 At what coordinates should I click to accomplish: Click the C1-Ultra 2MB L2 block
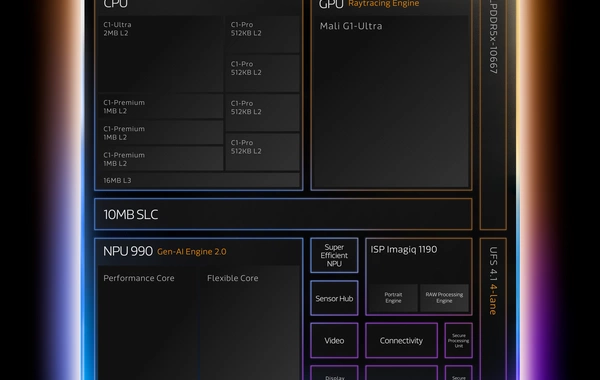160,54
